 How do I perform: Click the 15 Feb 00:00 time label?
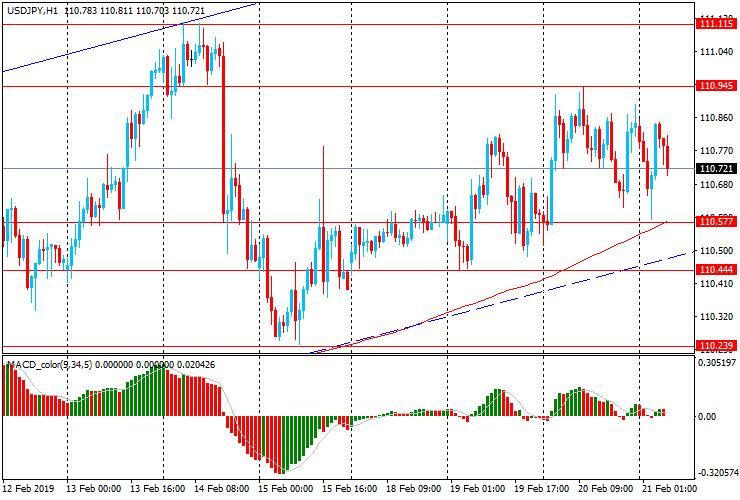tap(285, 488)
